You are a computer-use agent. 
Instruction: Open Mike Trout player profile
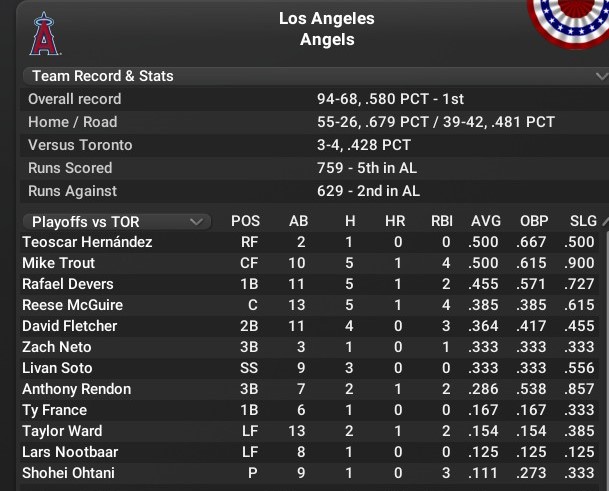59,263
